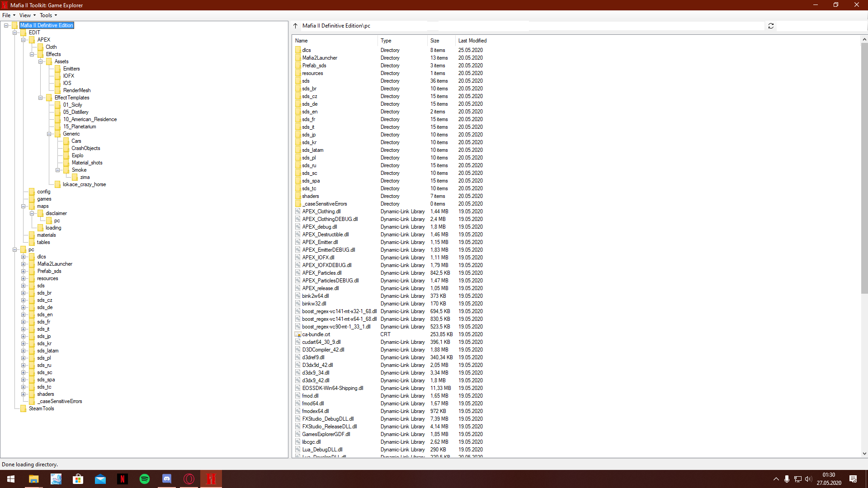
Task: Click the _caseSensitiveErrors folder icon in list
Action: pos(298,204)
